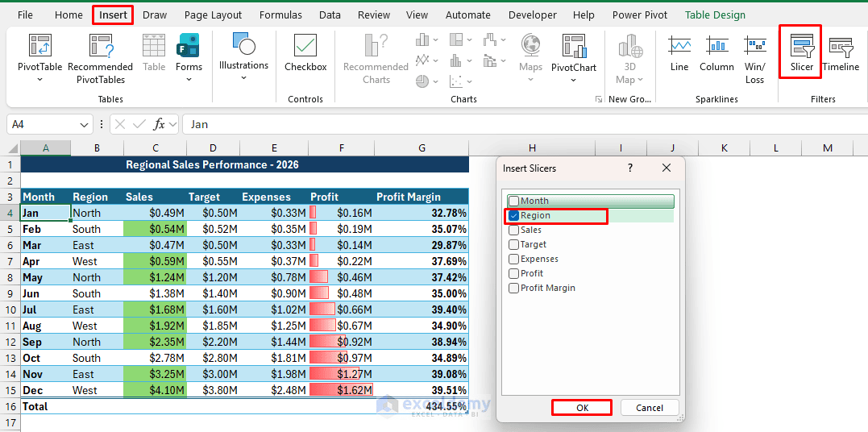Open Recommended Charts
Viewport: 868px width, 432px height.
(x=376, y=60)
